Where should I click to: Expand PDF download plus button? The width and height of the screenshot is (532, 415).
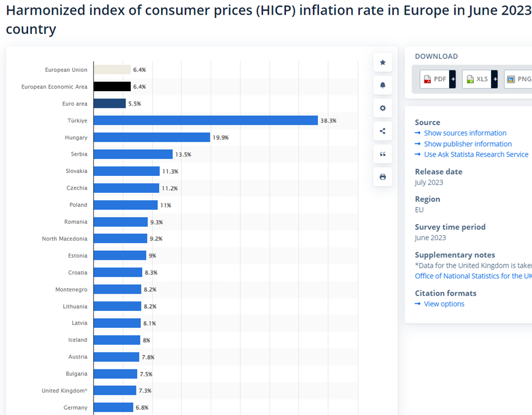[453, 79]
